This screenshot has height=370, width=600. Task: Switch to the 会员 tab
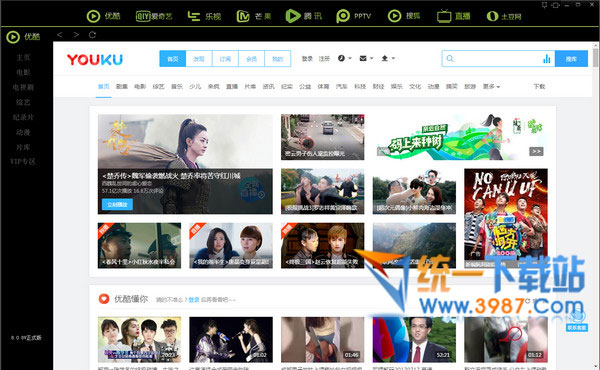click(251, 59)
